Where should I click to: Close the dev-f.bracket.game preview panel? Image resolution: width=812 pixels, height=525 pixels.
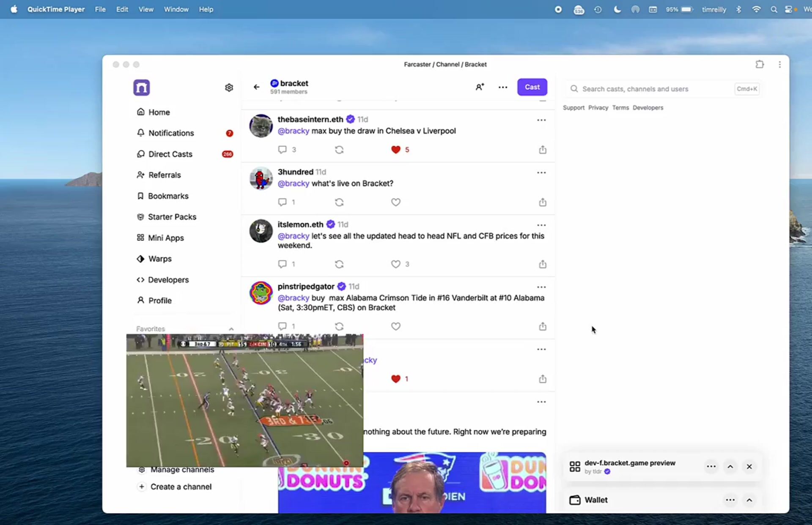pos(749,467)
